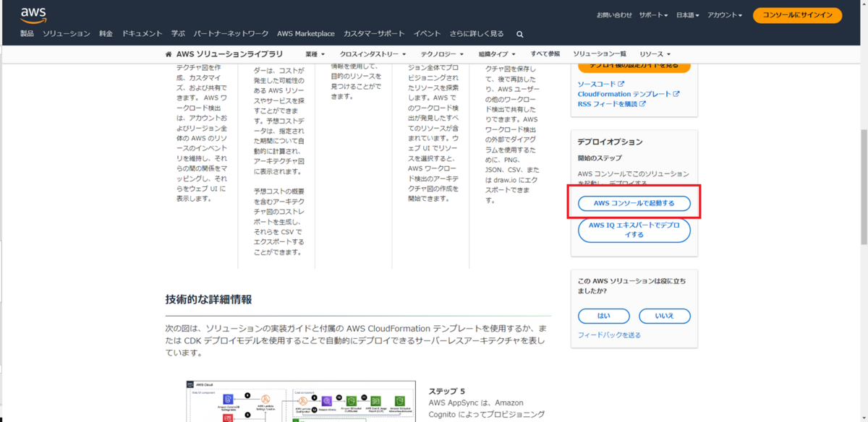Click デプロイオプション heading
The height and width of the screenshot is (422, 868).
610,142
